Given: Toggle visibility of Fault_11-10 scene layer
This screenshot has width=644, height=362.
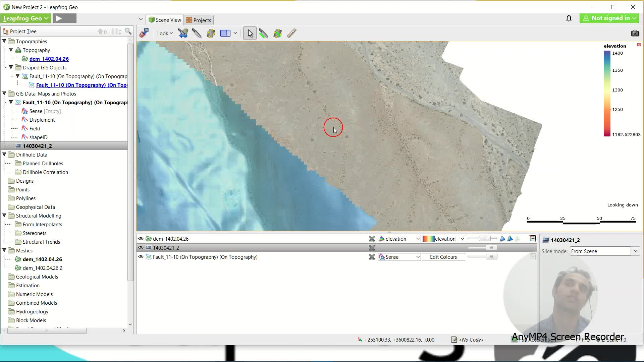Looking at the screenshot, I should (x=141, y=257).
